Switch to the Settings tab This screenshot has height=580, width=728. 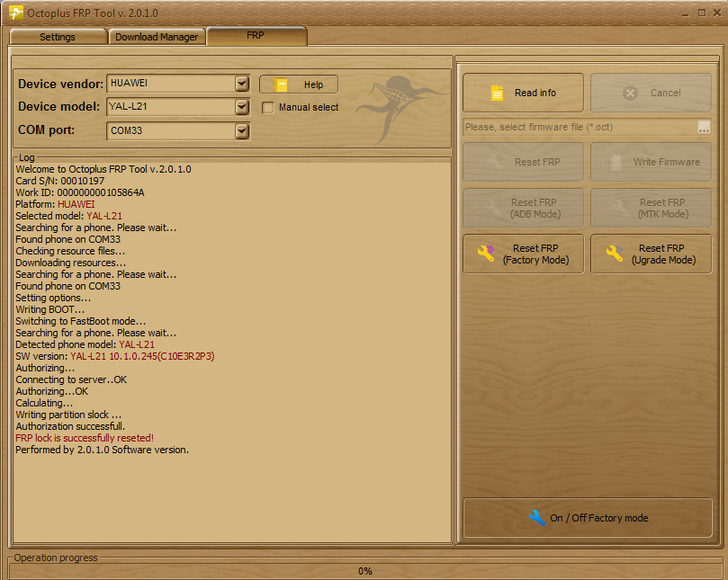click(x=58, y=37)
